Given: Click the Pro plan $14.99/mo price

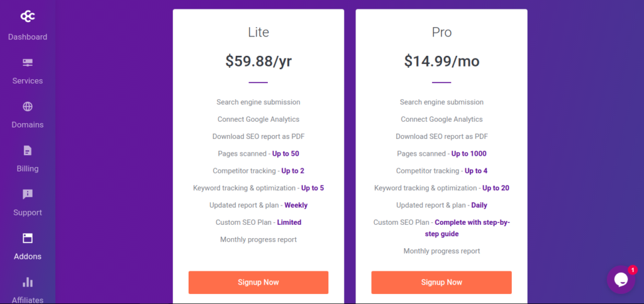Looking at the screenshot, I should click(441, 61).
